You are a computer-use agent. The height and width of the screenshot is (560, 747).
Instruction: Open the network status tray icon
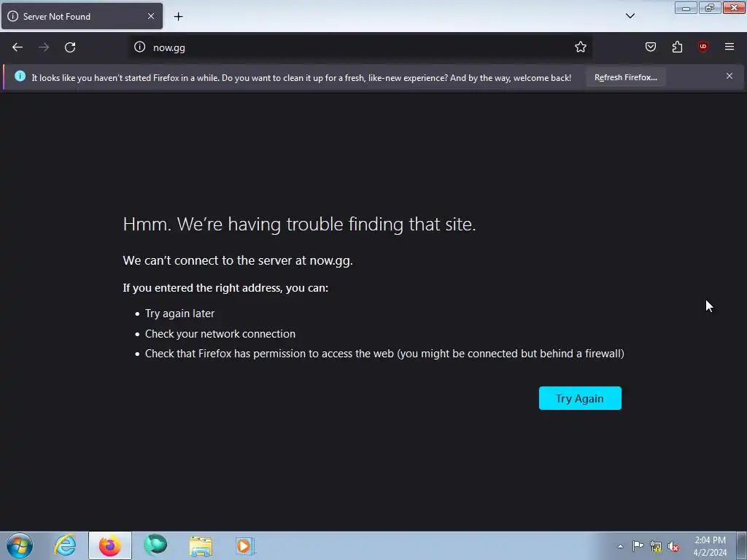point(656,547)
